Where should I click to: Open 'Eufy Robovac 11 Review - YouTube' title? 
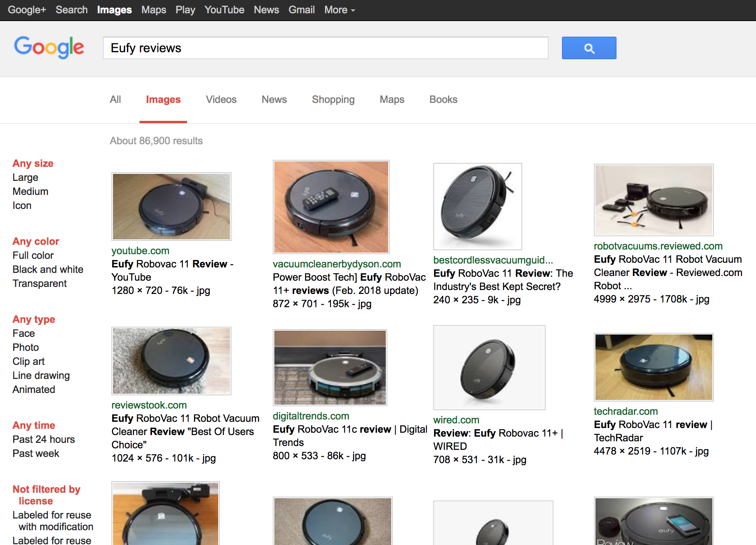[172, 271]
